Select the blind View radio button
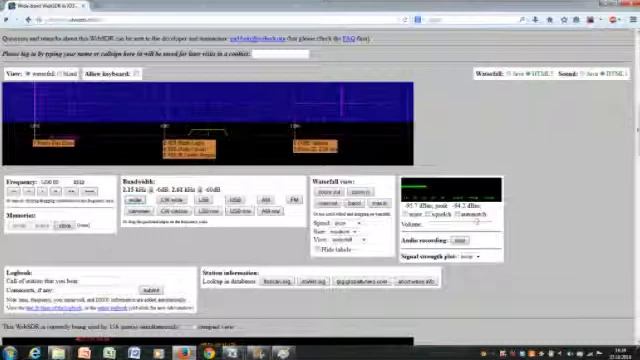This screenshot has width=640, height=360. (60, 74)
